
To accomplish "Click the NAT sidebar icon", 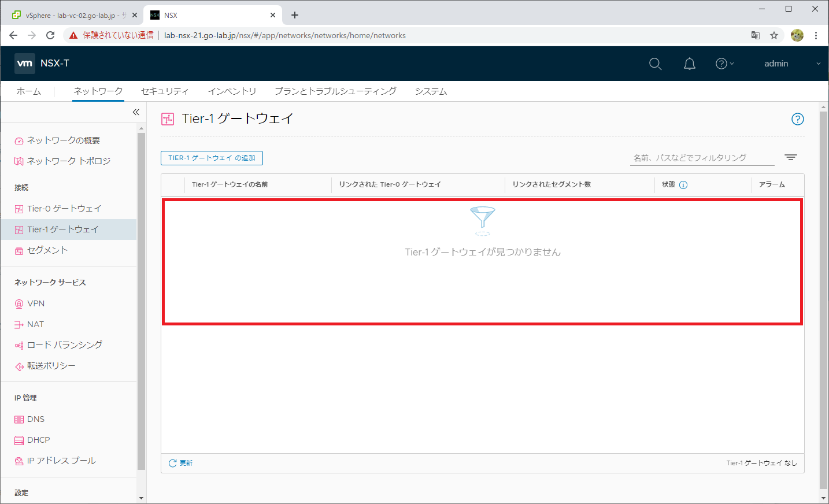I will [x=19, y=325].
